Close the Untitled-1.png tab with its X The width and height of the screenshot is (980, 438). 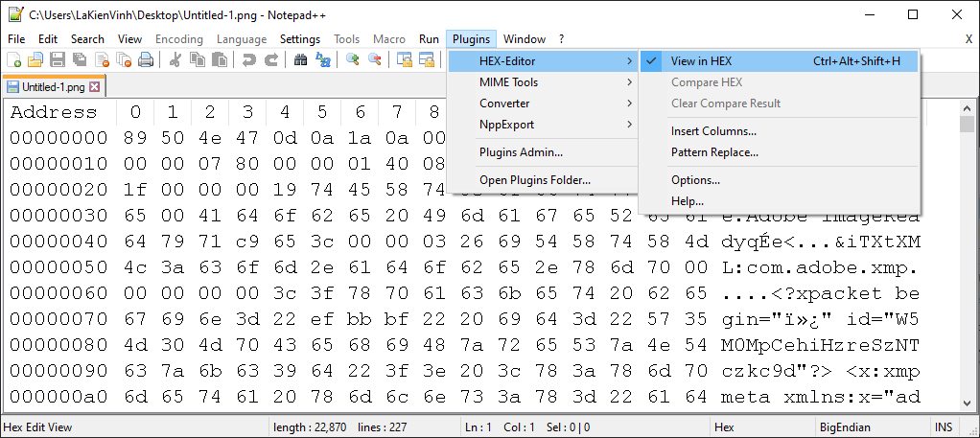click(x=94, y=87)
